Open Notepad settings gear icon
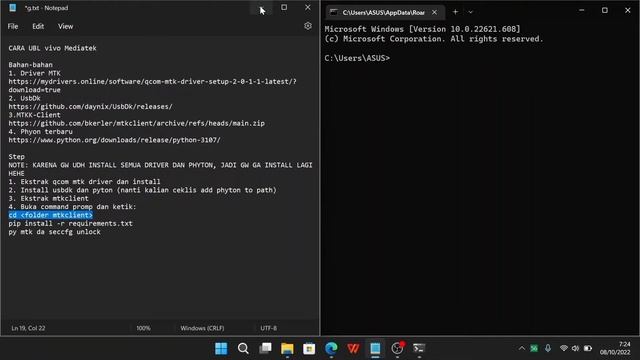Image resolution: width=640 pixels, height=360 pixels. click(x=308, y=26)
